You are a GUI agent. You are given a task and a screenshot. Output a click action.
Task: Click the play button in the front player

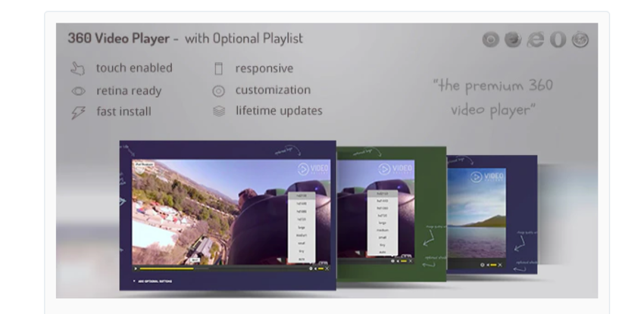point(136,269)
